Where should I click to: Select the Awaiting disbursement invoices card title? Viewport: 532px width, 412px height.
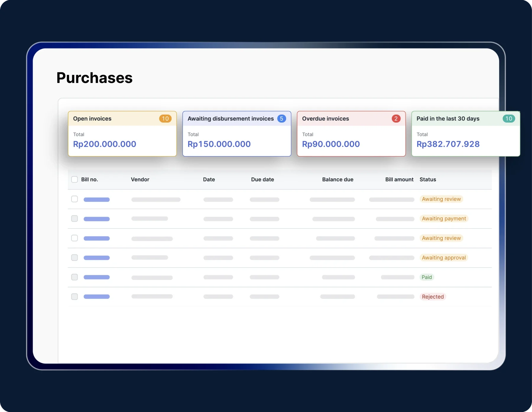(231, 119)
